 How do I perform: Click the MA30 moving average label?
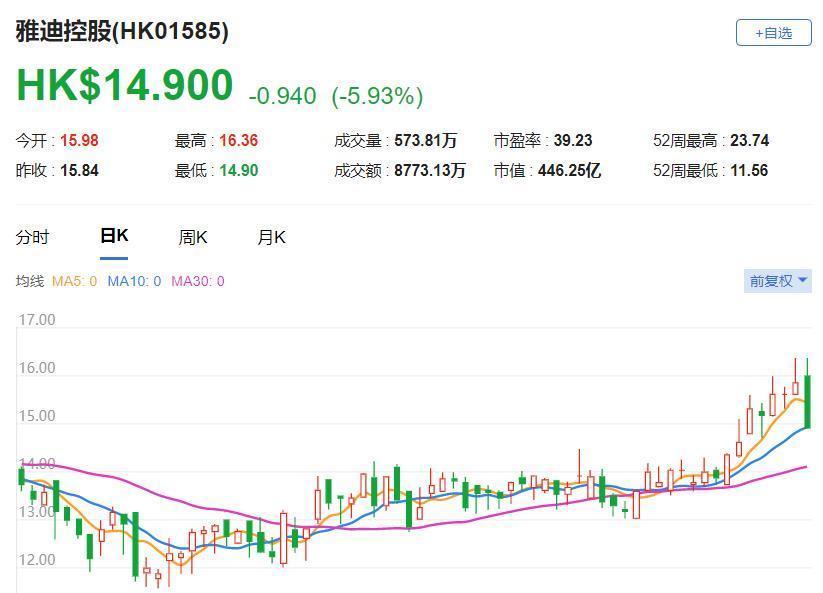[x=198, y=281]
